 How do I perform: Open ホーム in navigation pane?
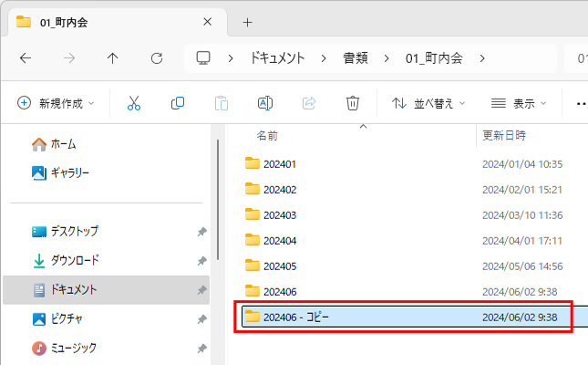point(54,144)
